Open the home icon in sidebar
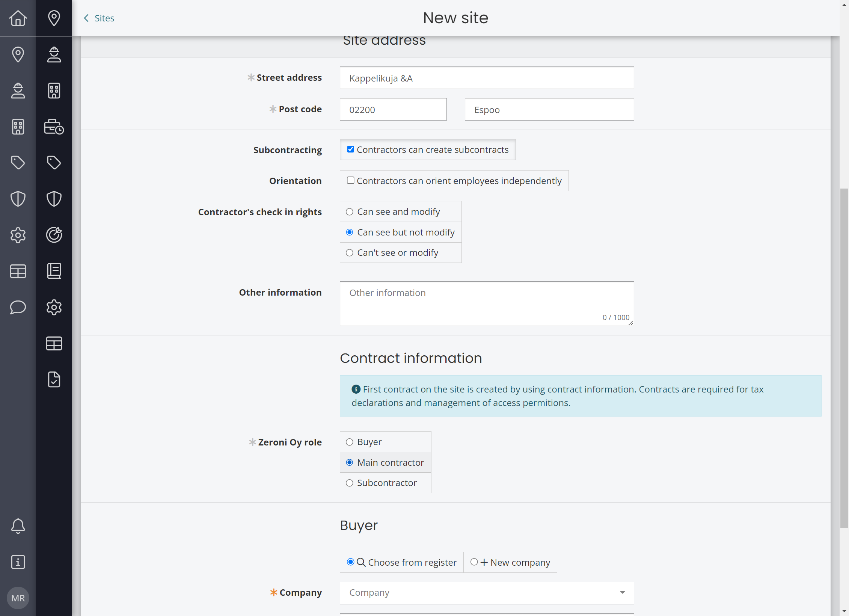Image resolution: width=849 pixels, height=616 pixels. [18, 18]
